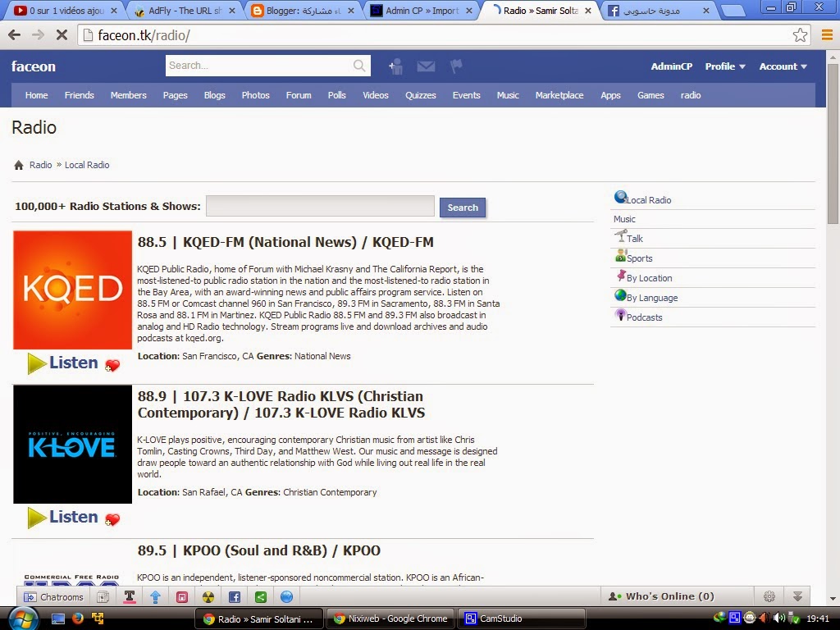Open the radio menu item
Image resolution: width=840 pixels, height=630 pixels.
[x=691, y=95]
